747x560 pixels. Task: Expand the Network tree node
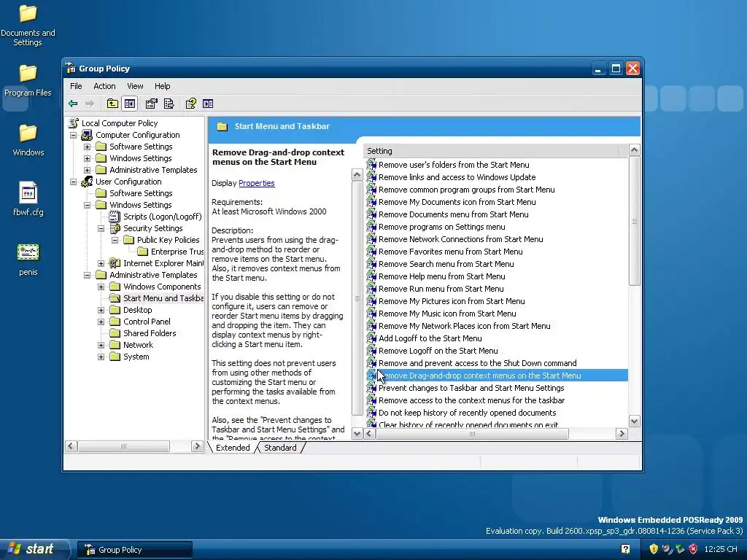[101, 345]
